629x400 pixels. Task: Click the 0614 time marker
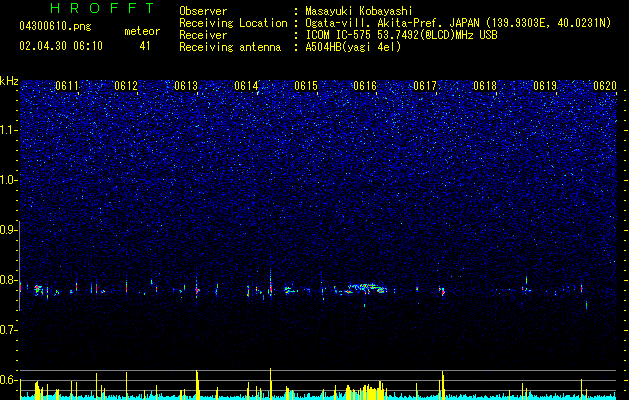[x=246, y=86]
